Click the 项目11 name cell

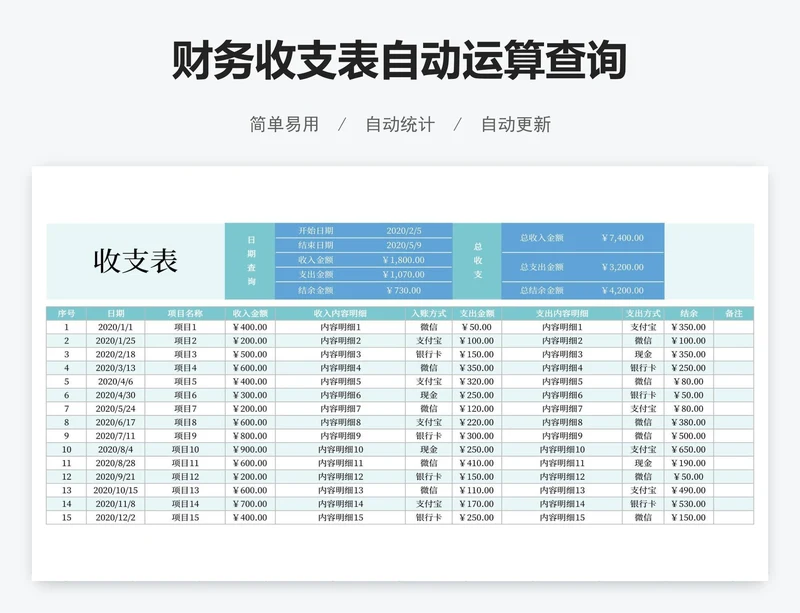185,463
